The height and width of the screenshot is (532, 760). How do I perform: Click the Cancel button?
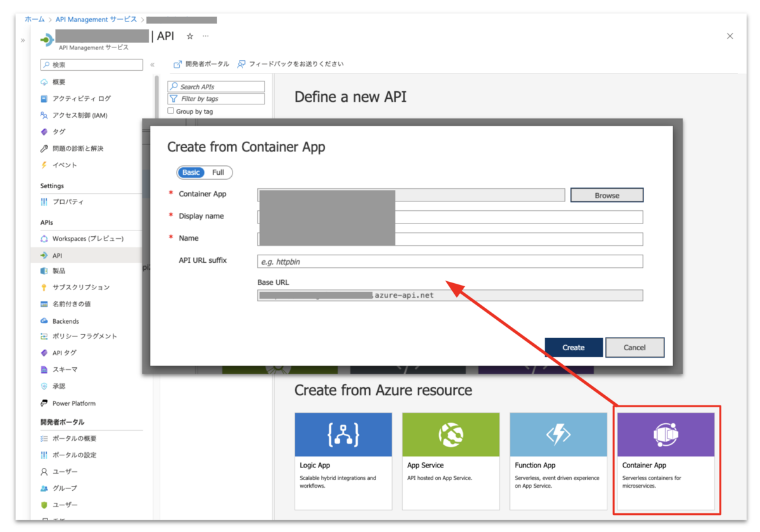click(635, 347)
